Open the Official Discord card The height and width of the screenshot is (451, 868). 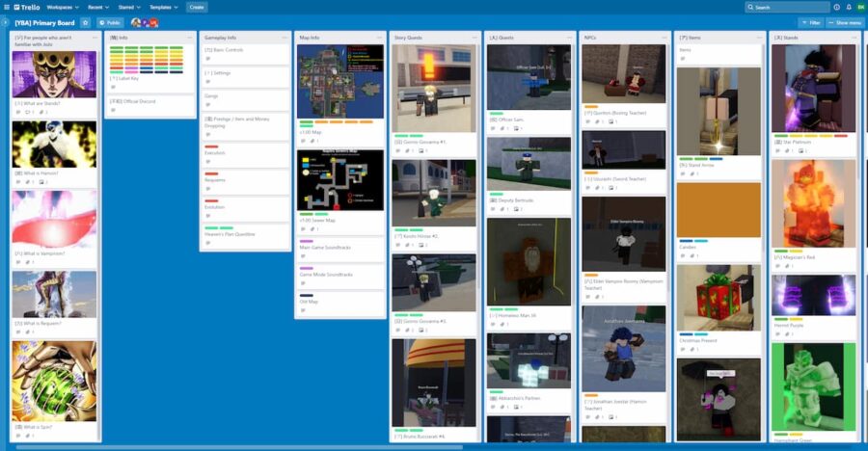pos(150,105)
